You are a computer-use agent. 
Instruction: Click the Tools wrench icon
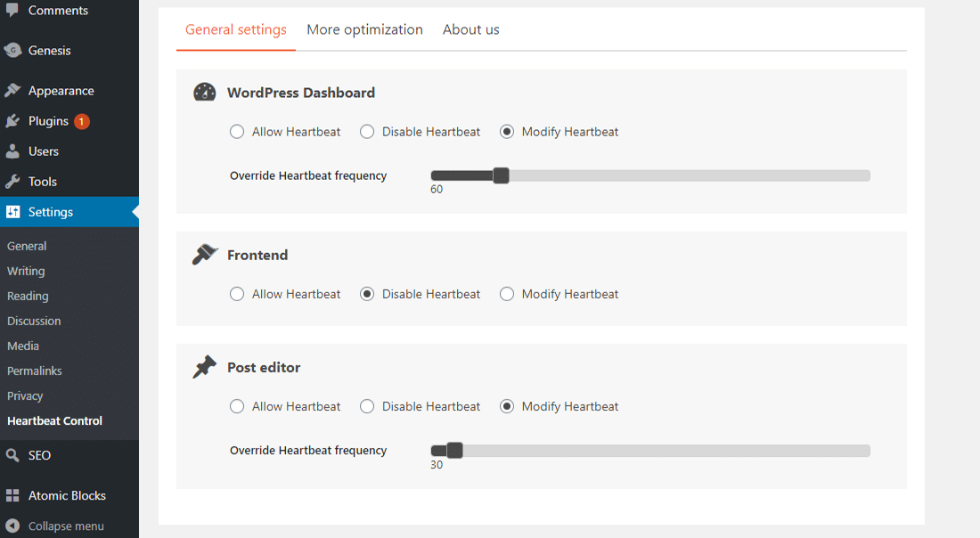(12, 182)
